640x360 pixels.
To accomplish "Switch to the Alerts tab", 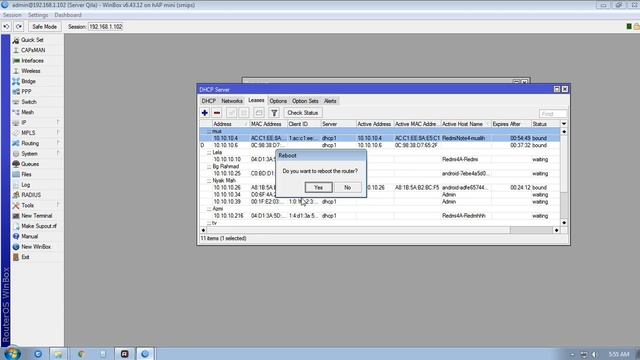I will tap(330, 101).
